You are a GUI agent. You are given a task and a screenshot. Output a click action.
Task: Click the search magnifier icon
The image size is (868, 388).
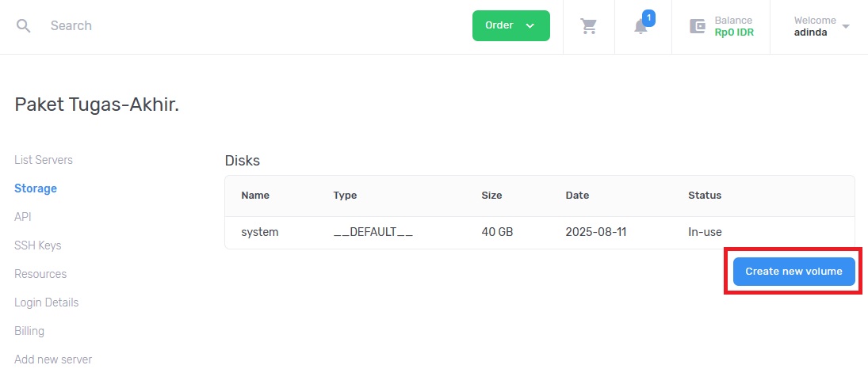[x=23, y=26]
